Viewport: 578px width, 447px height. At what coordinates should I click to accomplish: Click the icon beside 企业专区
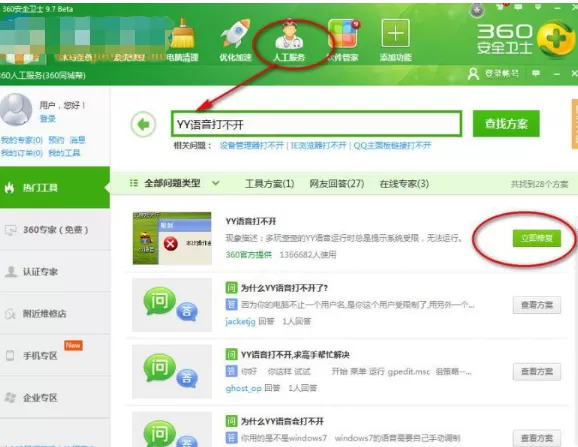coord(10,397)
